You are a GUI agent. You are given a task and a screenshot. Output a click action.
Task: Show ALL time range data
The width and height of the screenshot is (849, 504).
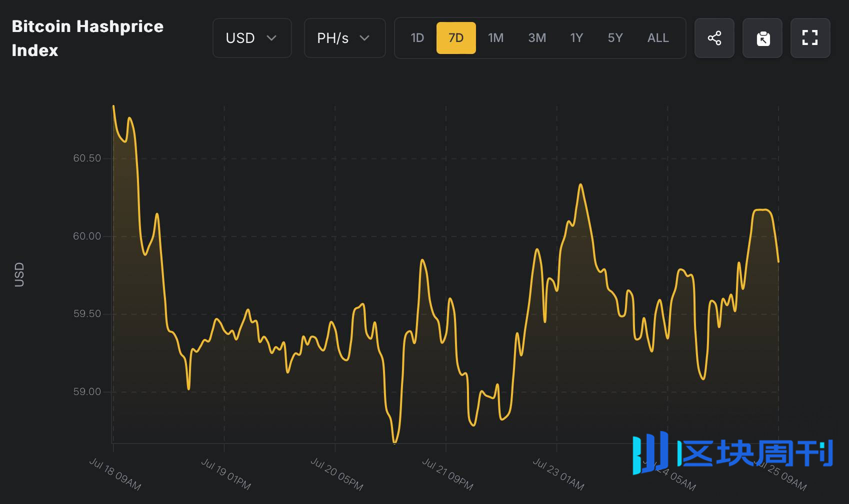(x=658, y=38)
